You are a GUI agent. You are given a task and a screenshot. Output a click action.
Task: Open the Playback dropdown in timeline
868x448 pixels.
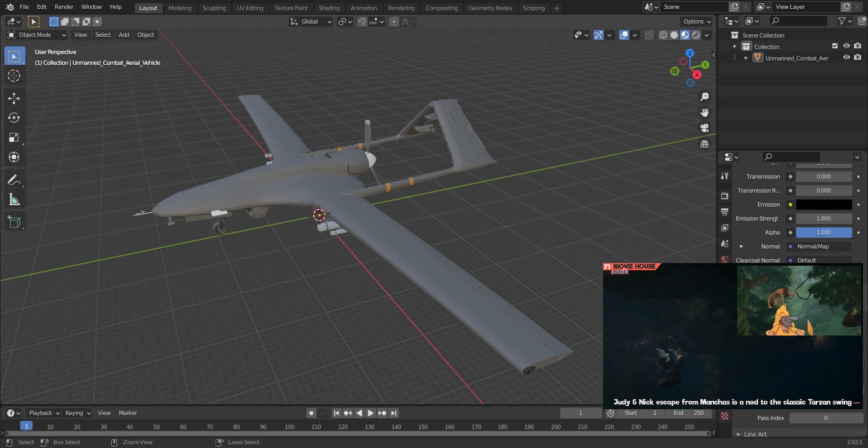(x=44, y=413)
